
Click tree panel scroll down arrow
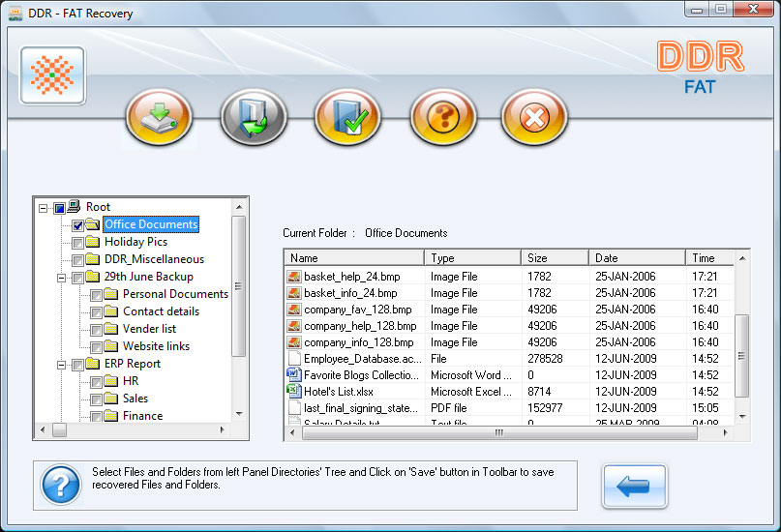click(239, 414)
